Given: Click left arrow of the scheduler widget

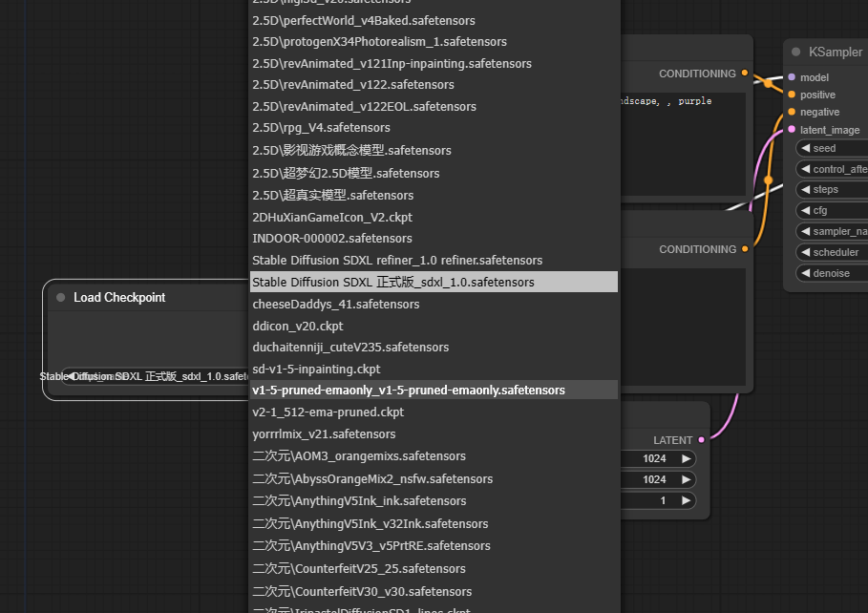Looking at the screenshot, I should 805,252.
